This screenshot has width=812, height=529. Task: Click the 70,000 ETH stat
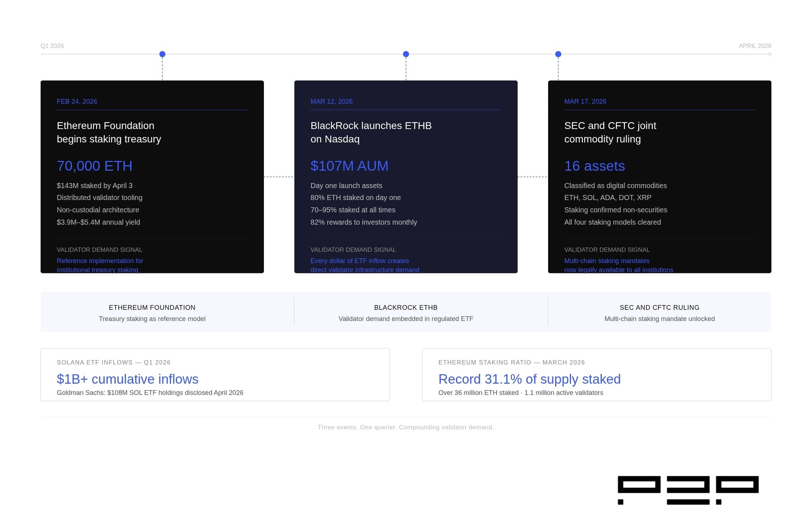(x=94, y=166)
